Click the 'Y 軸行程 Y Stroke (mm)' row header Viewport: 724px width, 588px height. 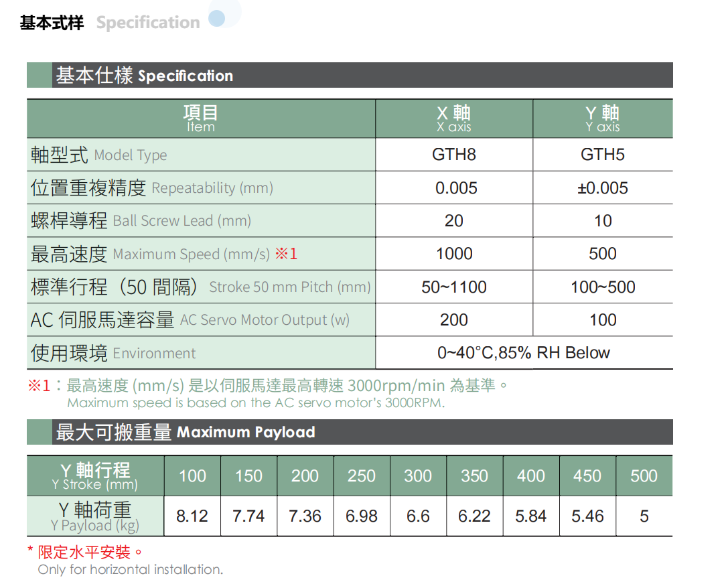coord(95,476)
